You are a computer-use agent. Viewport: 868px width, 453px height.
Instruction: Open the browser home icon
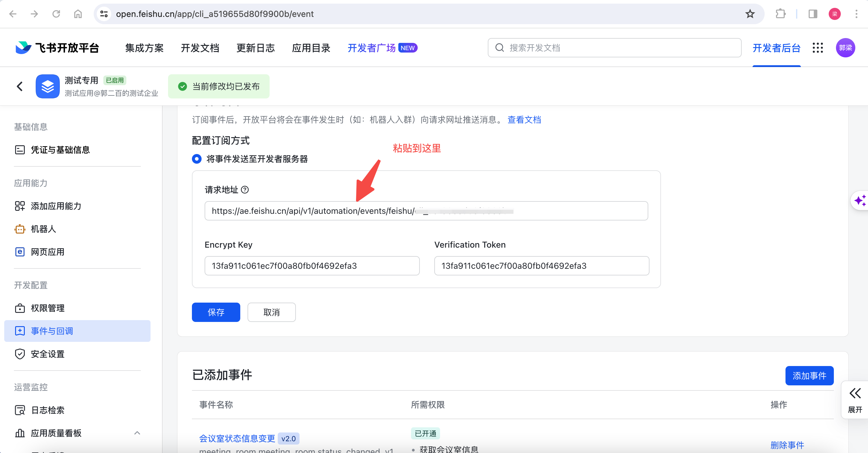[78, 14]
